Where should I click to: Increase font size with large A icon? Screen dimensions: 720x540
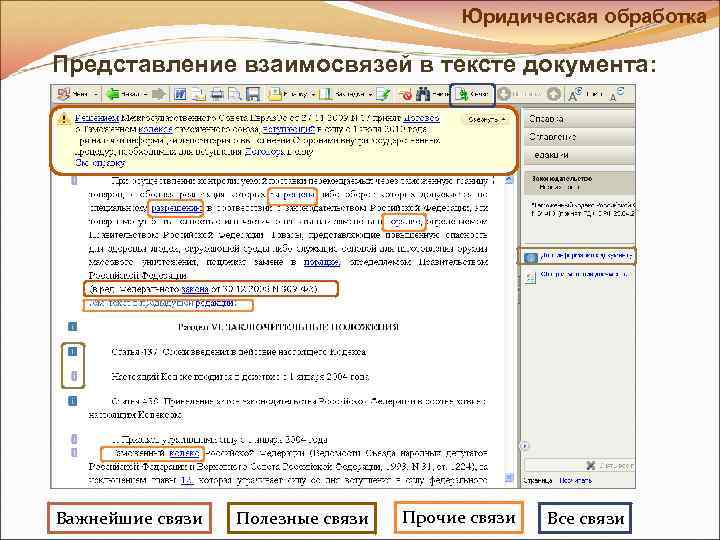coord(574,95)
